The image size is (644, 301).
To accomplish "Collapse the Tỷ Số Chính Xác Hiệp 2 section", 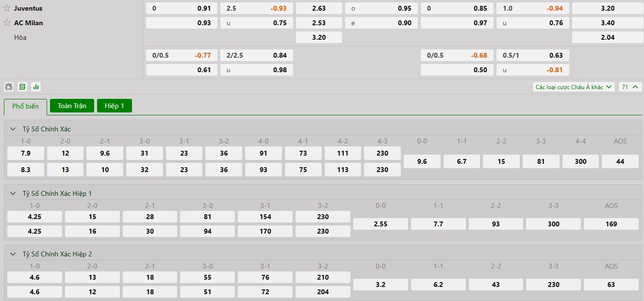I will [13, 254].
